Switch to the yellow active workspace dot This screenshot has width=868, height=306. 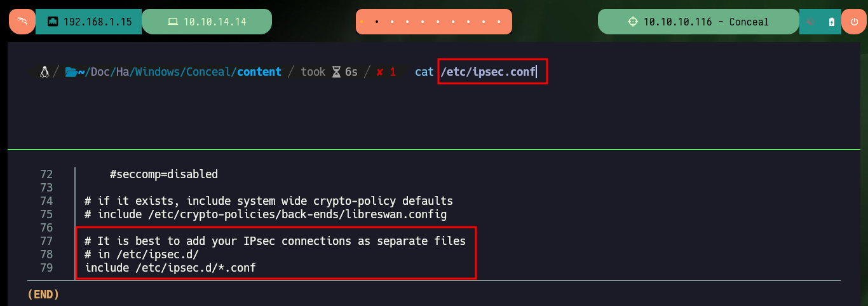coord(362,22)
